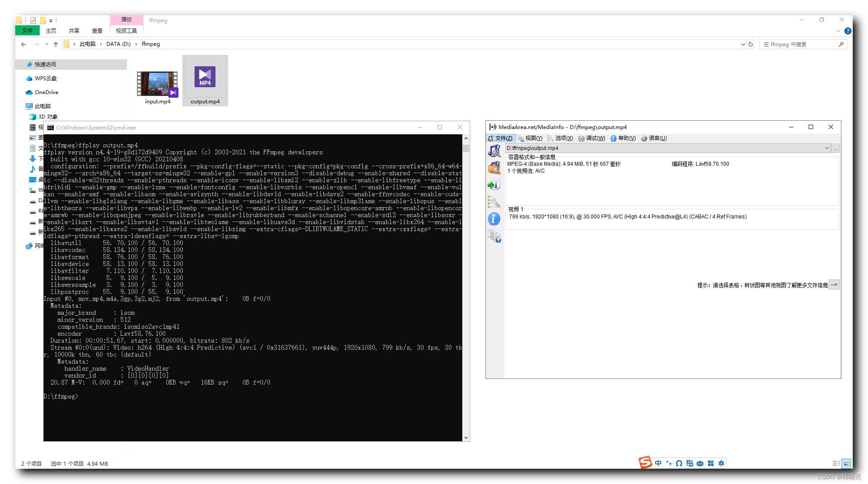Image resolution: width=868 pixels, height=484 pixels.
Task: Click MediaInfo hint arrow '-->' button
Action: tap(834, 285)
